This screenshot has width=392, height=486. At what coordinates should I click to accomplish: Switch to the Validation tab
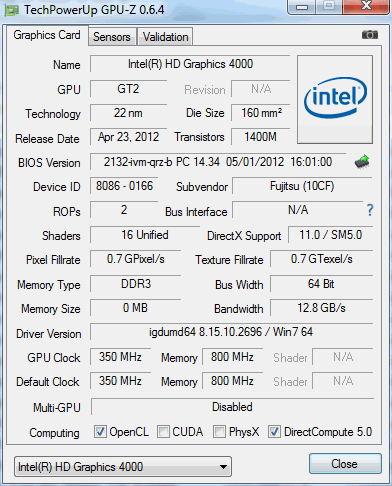pyautogui.click(x=165, y=37)
